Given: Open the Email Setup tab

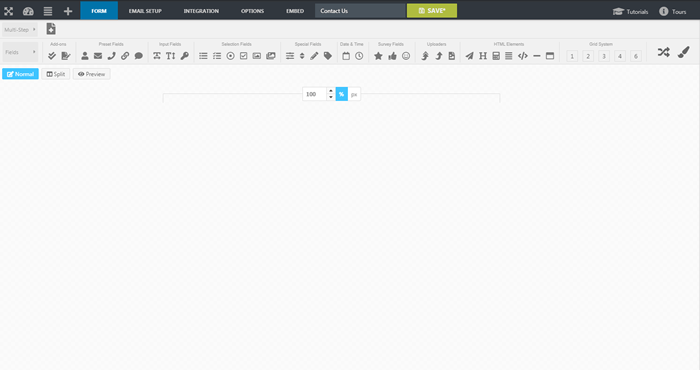Looking at the screenshot, I should (x=145, y=11).
